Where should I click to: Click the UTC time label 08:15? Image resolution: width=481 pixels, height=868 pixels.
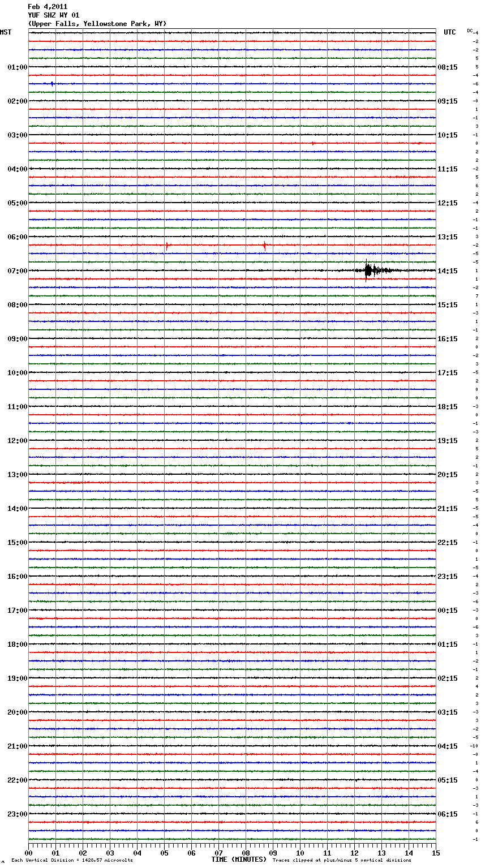point(448,67)
